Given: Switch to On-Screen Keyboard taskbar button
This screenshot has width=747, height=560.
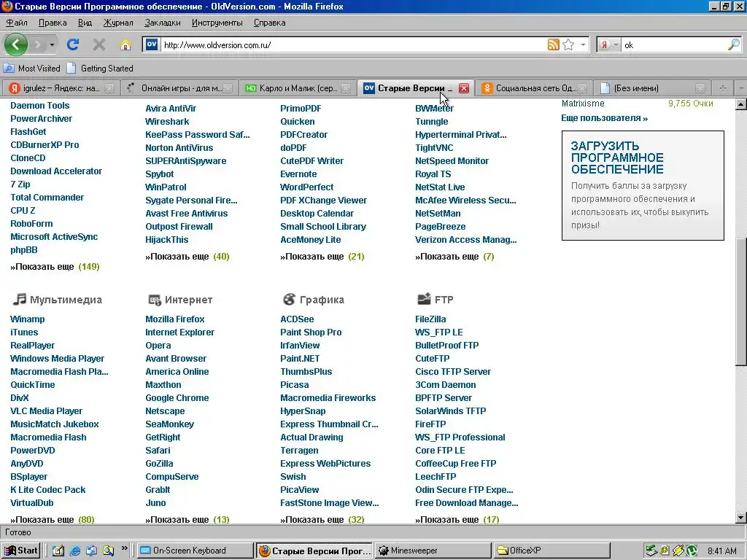Looking at the screenshot, I should (196, 551).
